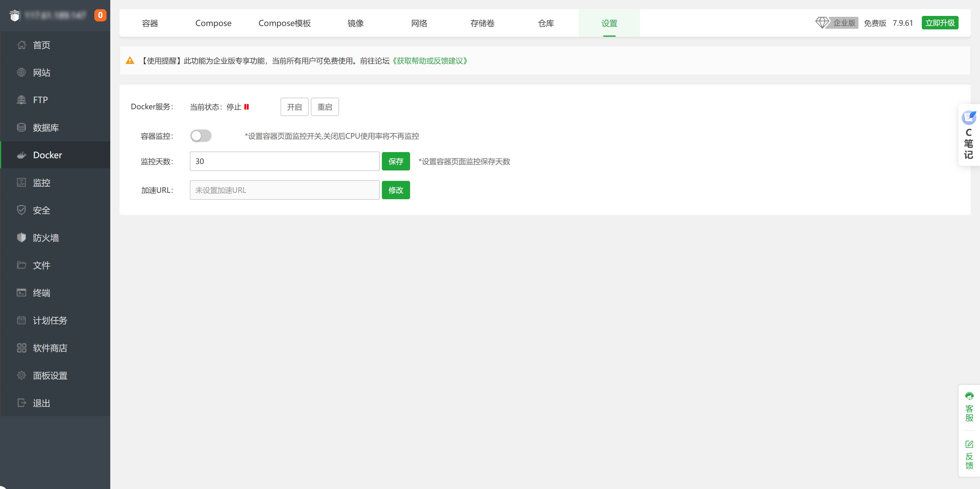
Task: Click the folder icon beside 文件
Action: [x=21, y=265]
